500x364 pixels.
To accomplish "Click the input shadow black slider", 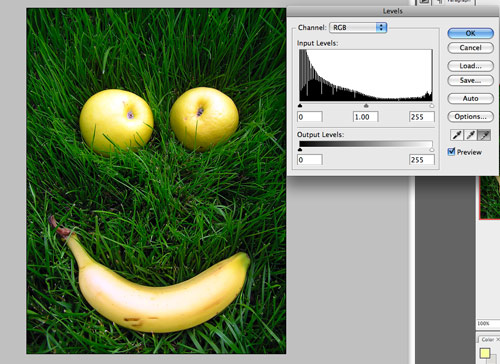I will point(300,106).
